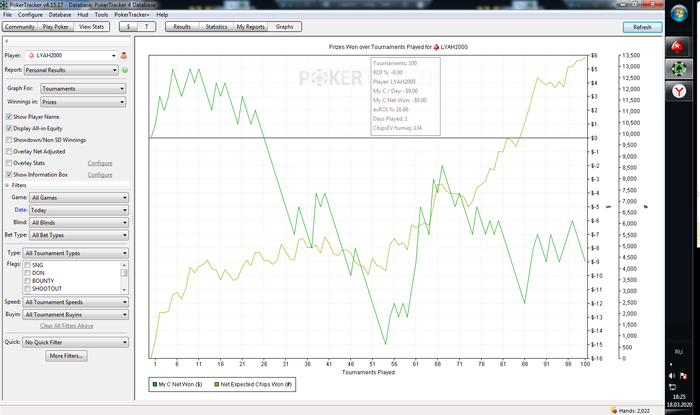Click Configure link next to Overlay Stats
Screen dimensions: 700x415
100,163
